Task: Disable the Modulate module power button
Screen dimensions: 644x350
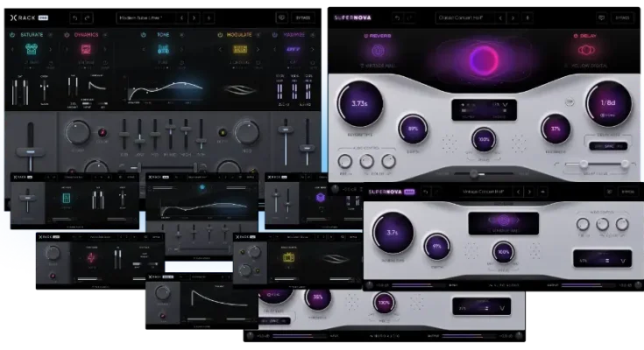Action: [220, 36]
